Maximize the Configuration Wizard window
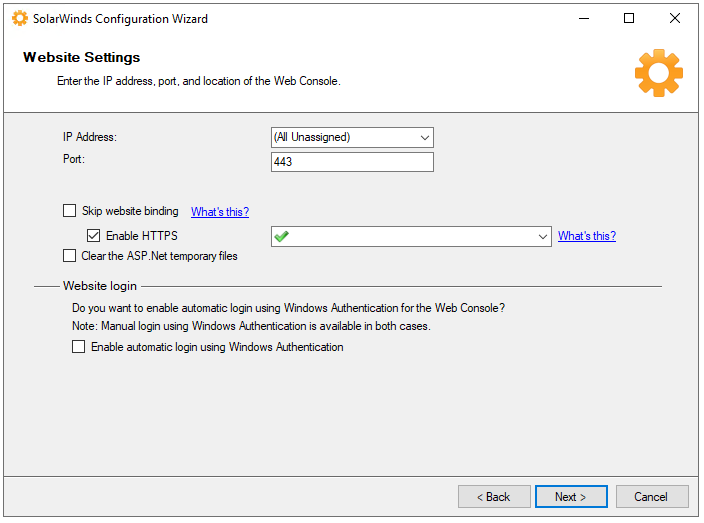 click(x=629, y=18)
